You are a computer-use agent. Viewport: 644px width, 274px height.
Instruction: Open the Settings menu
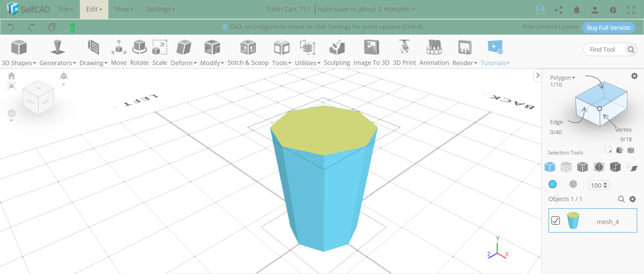(x=160, y=9)
